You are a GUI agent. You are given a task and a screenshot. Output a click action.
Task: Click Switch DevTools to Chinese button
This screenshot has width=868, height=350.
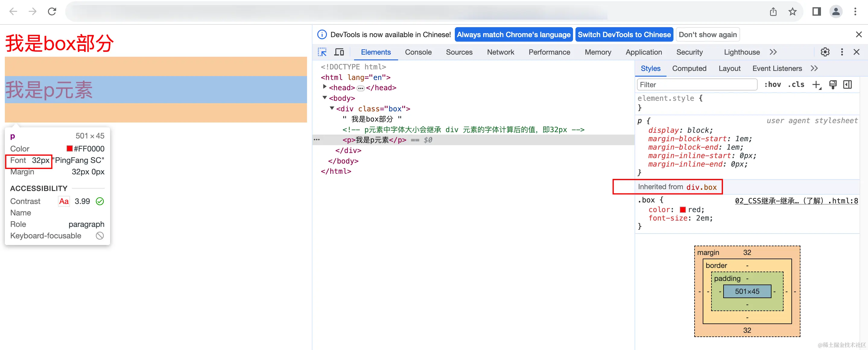624,34
